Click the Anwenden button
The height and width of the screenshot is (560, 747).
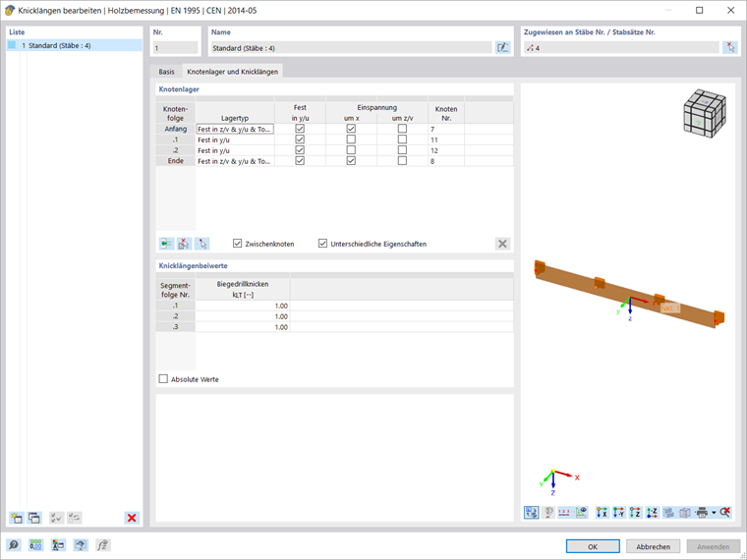(714, 546)
